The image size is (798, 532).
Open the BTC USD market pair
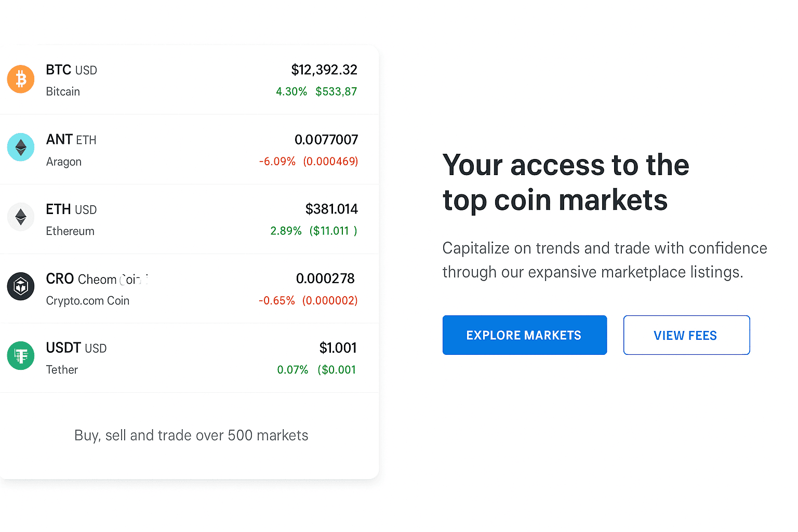click(71, 70)
